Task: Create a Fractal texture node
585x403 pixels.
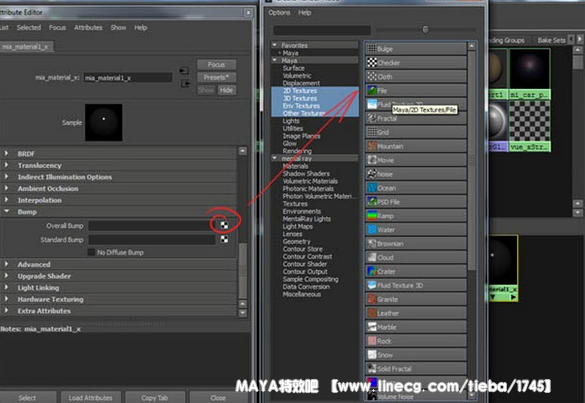Action: [x=416, y=118]
